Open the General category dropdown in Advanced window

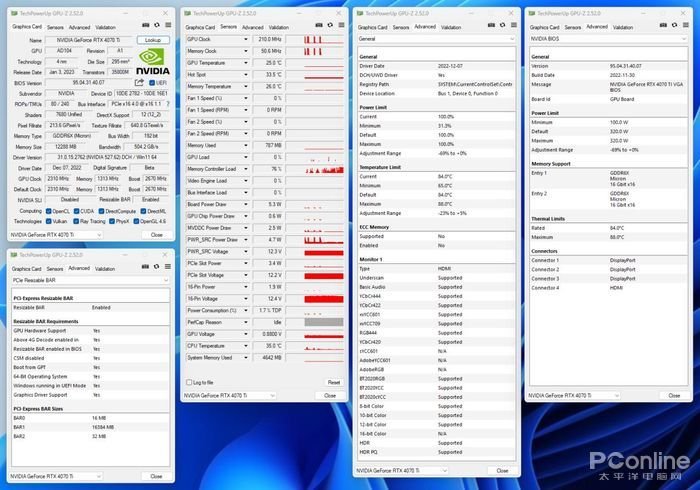(436, 39)
